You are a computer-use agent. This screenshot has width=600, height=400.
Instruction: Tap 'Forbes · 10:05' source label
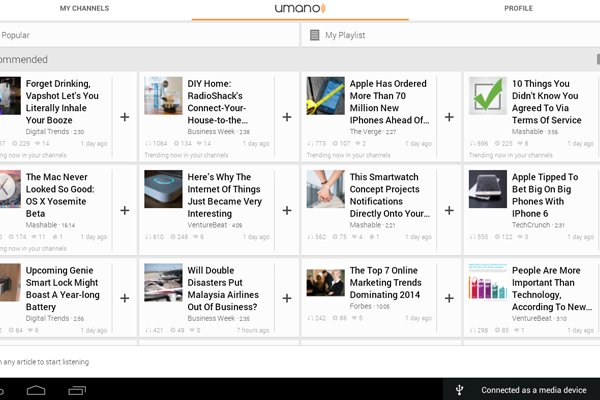point(370,306)
